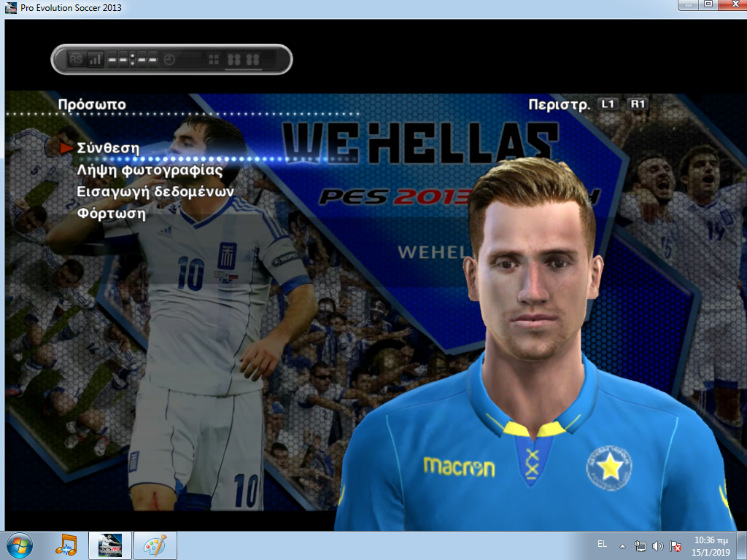747x560 pixels.
Task: Open the Εισαγωγή δεδομένων option
Action: click(x=155, y=192)
